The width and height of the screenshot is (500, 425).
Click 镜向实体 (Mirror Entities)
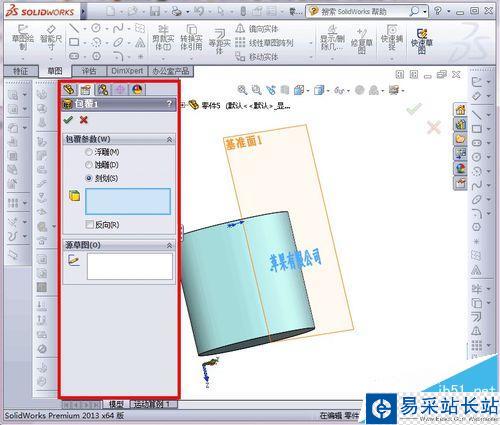(258, 29)
